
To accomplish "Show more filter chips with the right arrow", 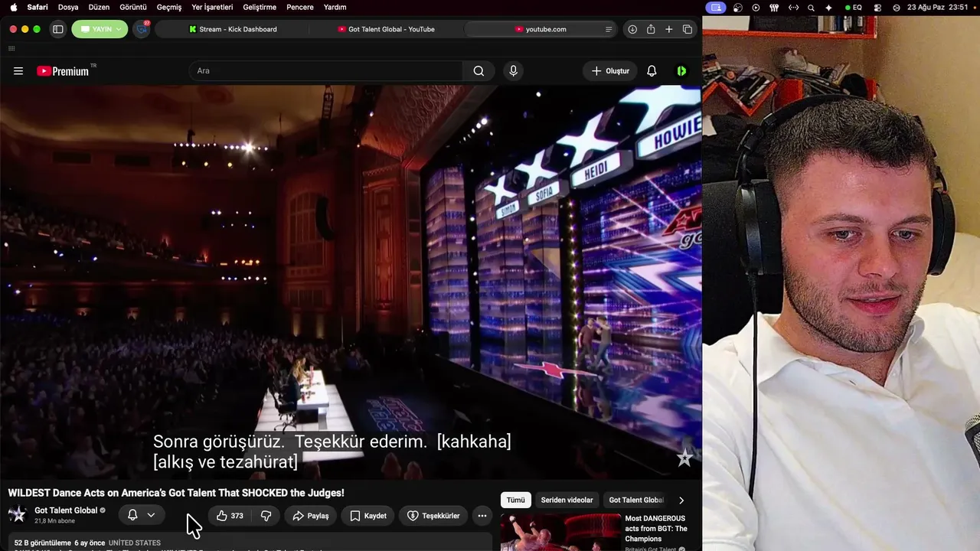I will (681, 500).
